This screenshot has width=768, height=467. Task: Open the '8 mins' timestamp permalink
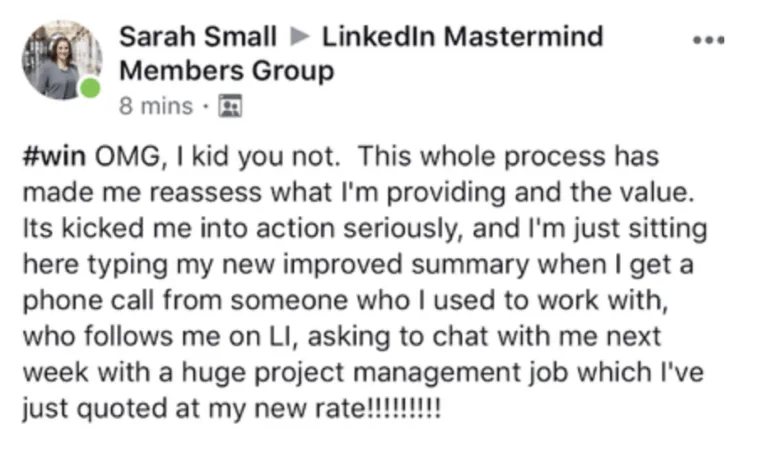[x=156, y=106]
